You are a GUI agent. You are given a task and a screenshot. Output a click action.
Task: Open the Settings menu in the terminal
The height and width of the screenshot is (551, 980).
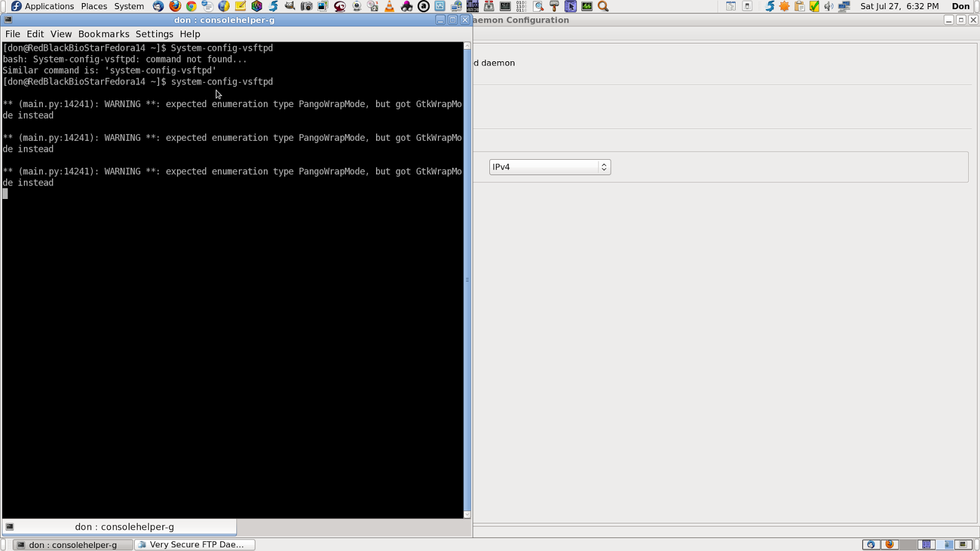tap(154, 34)
